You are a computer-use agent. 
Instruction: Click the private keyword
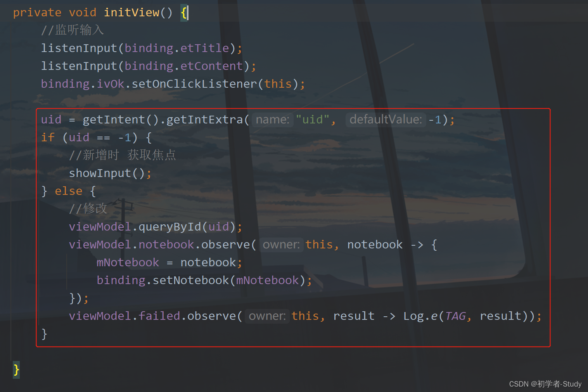(37, 12)
